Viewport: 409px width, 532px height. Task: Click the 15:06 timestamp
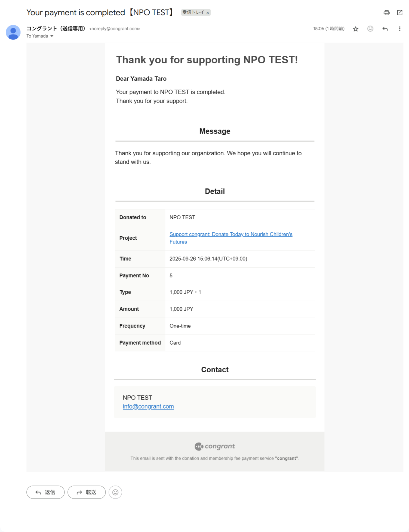(328, 29)
